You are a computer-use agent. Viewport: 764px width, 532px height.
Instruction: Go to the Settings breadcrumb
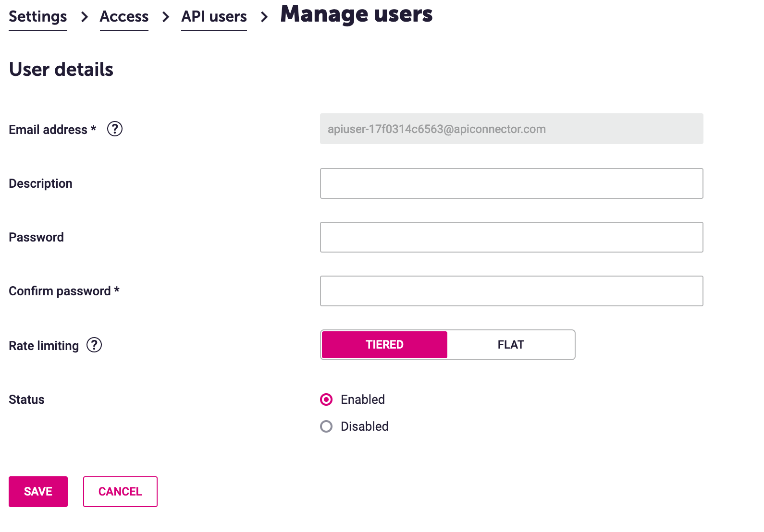tap(38, 17)
